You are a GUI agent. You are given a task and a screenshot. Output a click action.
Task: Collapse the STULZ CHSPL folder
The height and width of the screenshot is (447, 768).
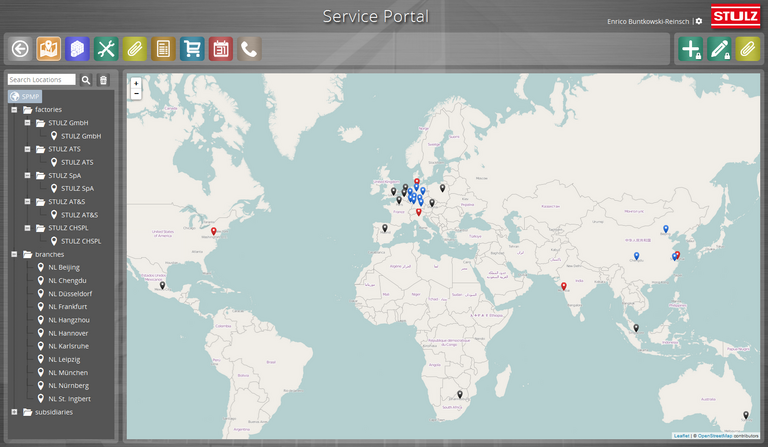point(27,228)
